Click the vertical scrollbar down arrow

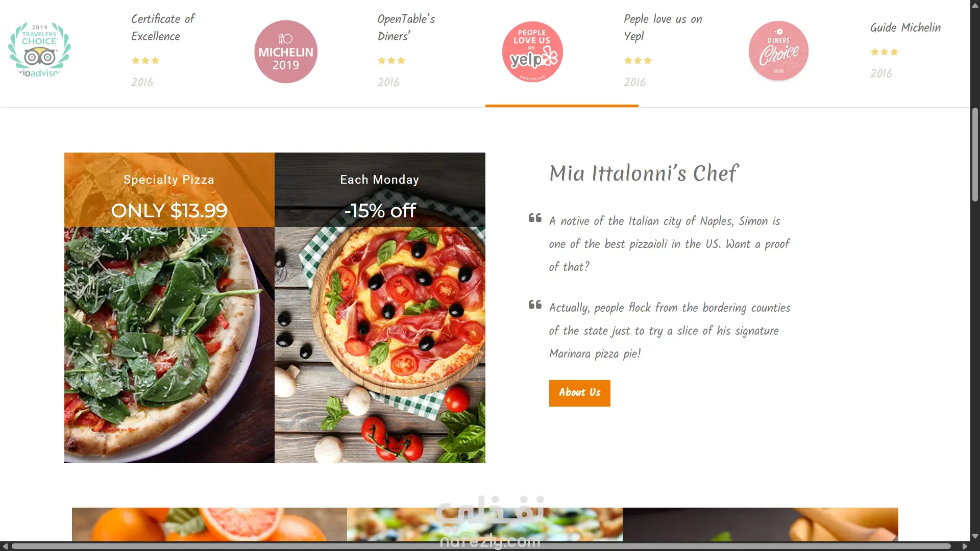(975, 536)
